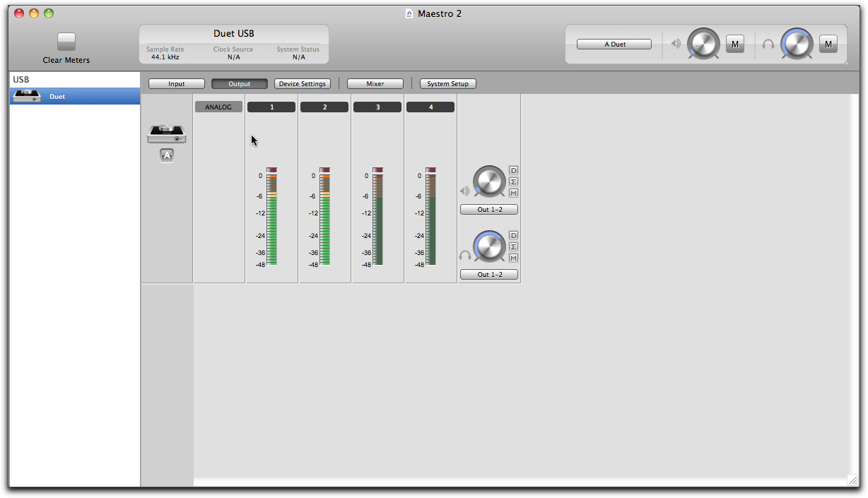Viewport: 868px width, 498px height.
Task: Click the channel 1 header label
Action: [x=271, y=107]
